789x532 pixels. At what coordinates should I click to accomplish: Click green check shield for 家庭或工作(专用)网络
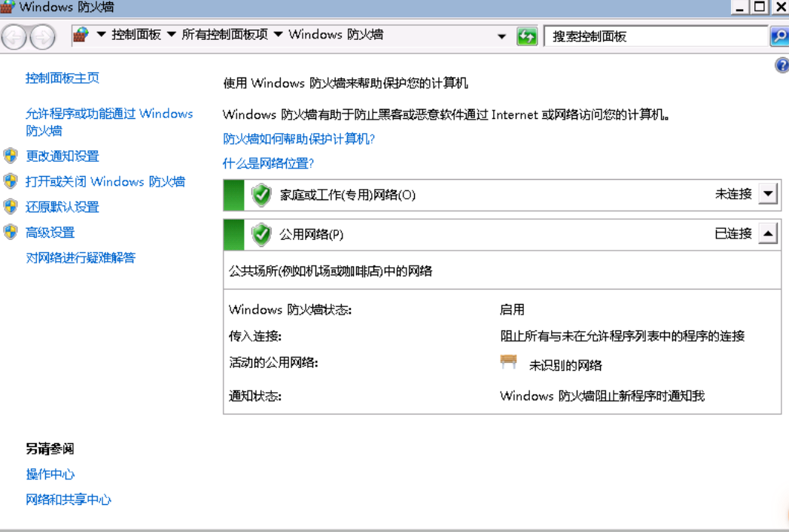[x=262, y=195]
